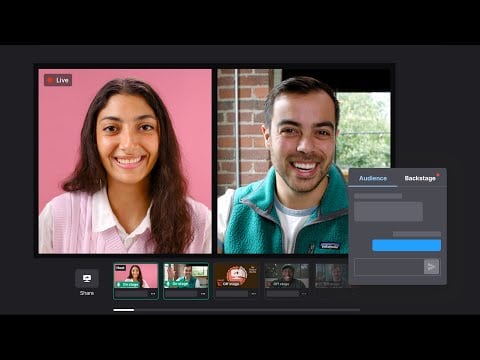Switch to the Backstage chat tab
The width and height of the screenshot is (480, 360).
[x=420, y=178]
